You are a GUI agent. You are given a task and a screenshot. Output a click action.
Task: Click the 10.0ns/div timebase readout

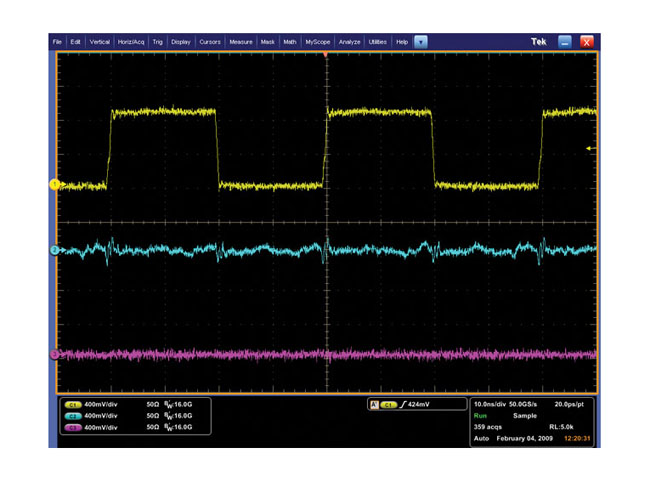pos(490,404)
